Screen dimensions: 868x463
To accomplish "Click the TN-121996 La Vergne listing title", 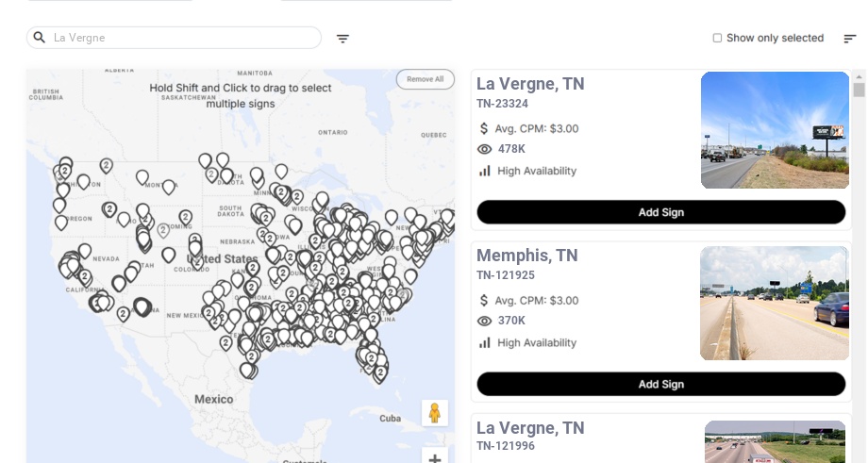I will click(529, 428).
